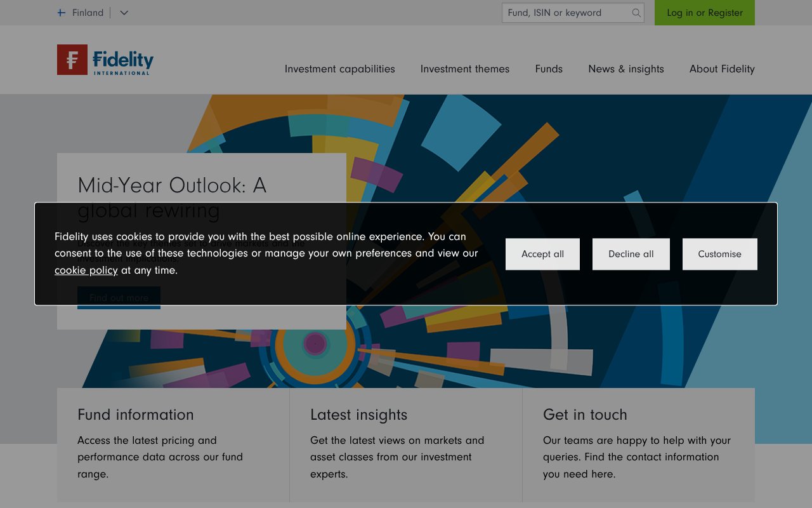Click Accept all cookies
This screenshot has height=508, width=812.
(x=542, y=253)
